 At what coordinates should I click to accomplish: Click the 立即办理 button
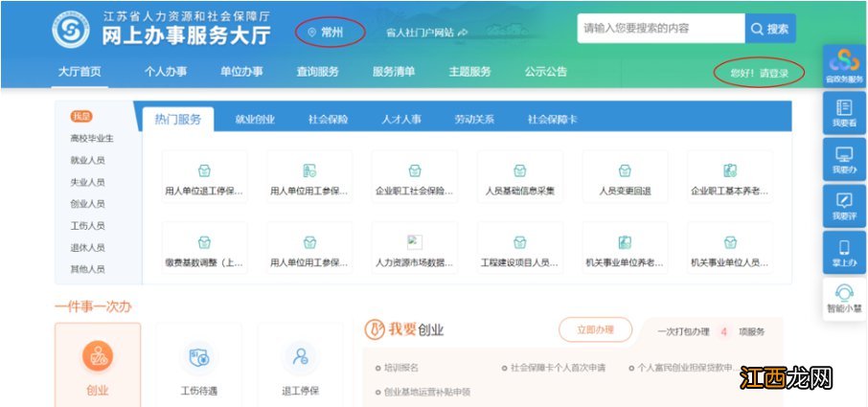(595, 330)
